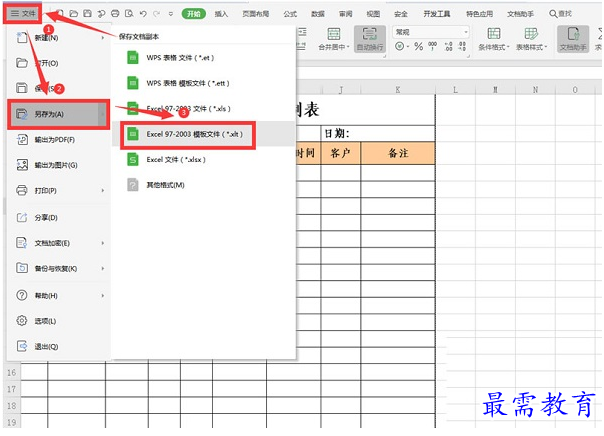
Task: Expand the 文档加密(E) submenu arrow
Action: tap(103, 243)
